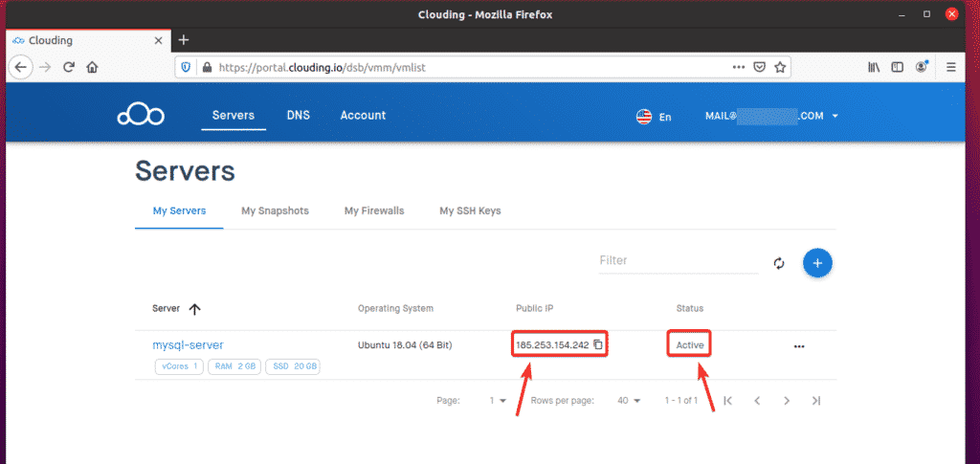The image size is (980, 464).
Task: Switch to My Firewalls tab
Action: (374, 211)
